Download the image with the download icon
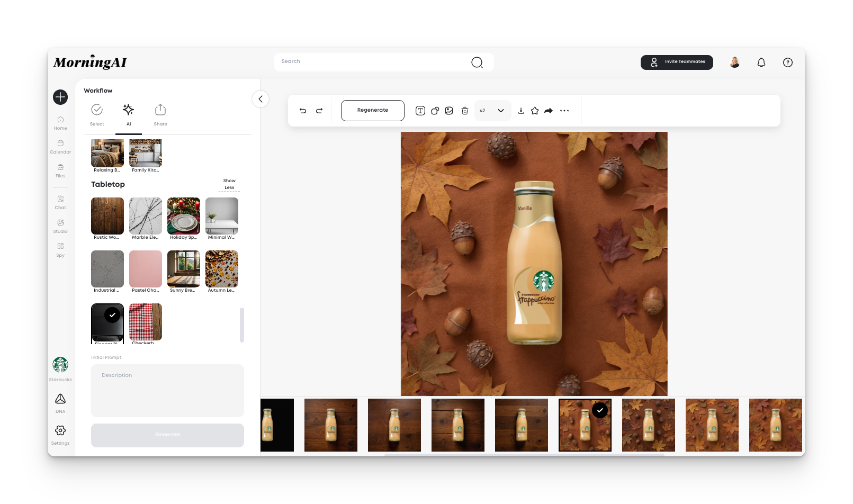The width and height of the screenshot is (853, 504). click(x=521, y=111)
